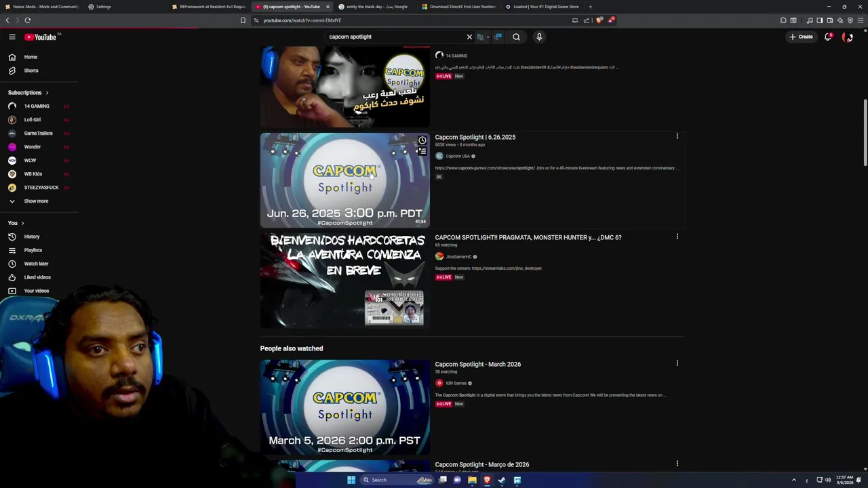868x488 pixels.
Task: Open Capcom Spotlight - March 2026 title
Action: pyautogui.click(x=477, y=364)
